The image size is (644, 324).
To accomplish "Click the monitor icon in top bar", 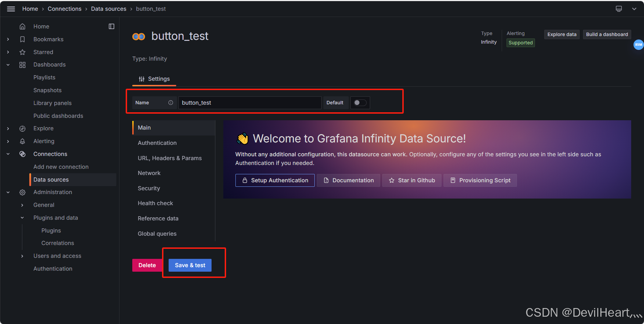I will [619, 9].
